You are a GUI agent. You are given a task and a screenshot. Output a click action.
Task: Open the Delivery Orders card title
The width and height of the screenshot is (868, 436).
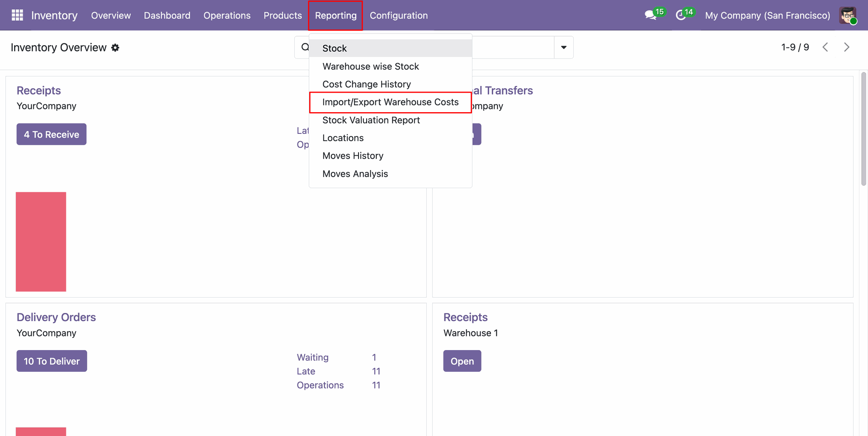[x=56, y=317]
